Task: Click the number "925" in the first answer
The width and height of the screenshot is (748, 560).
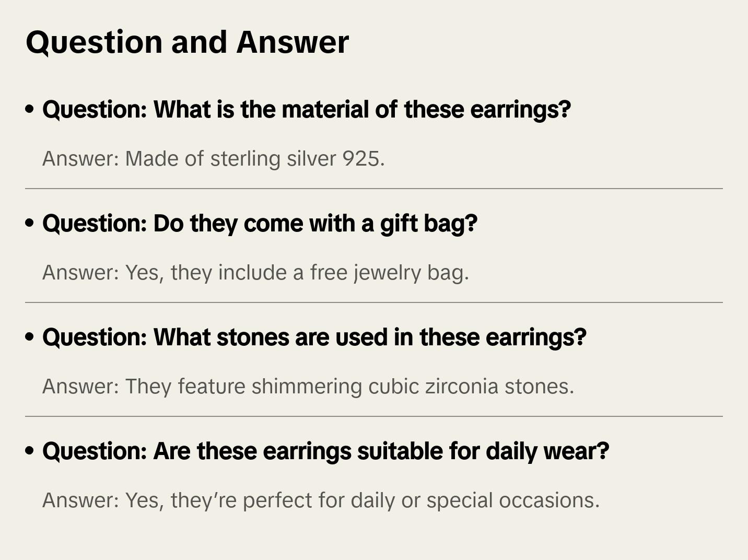Action: tap(363, 159)
